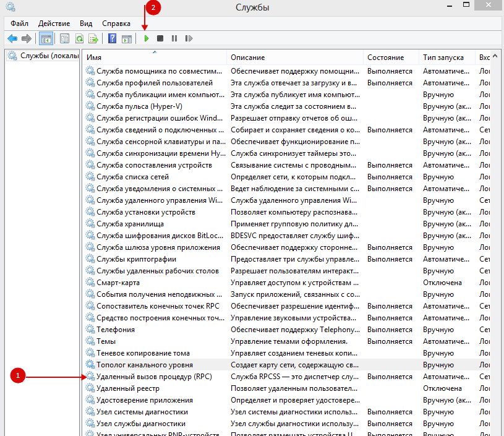This screenshot has height=436, width=504.
Task: Click the Export list toolbar icon
Action: point(93,38)
